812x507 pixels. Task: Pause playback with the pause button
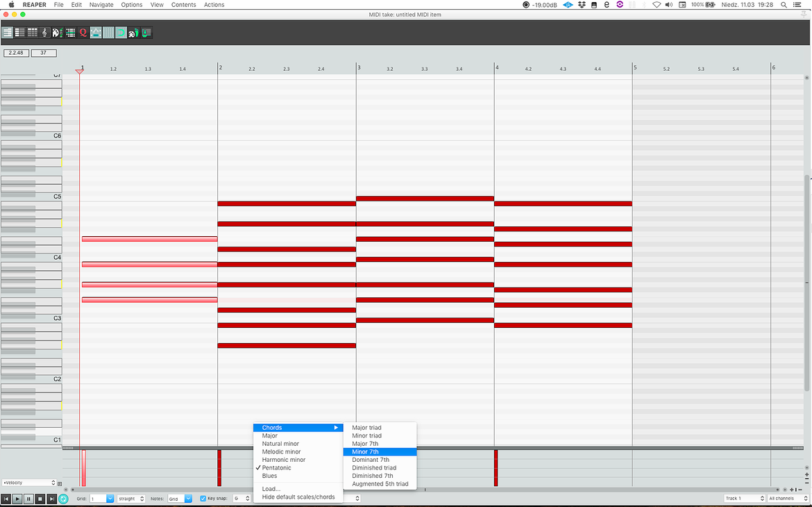coord(29,499)
